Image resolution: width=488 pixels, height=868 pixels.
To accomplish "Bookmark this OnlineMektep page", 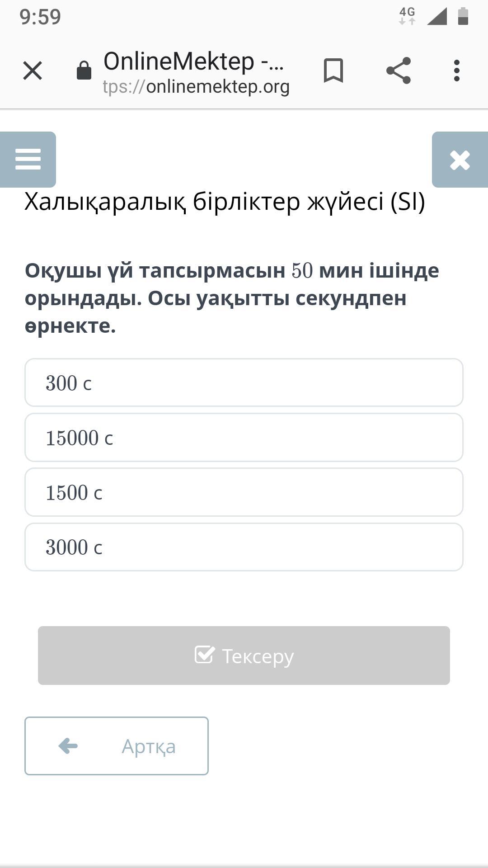I will tap(333, 71).
